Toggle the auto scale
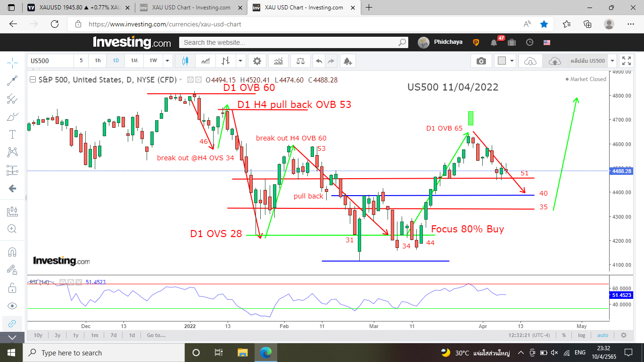644x362 pixels. 603,335
